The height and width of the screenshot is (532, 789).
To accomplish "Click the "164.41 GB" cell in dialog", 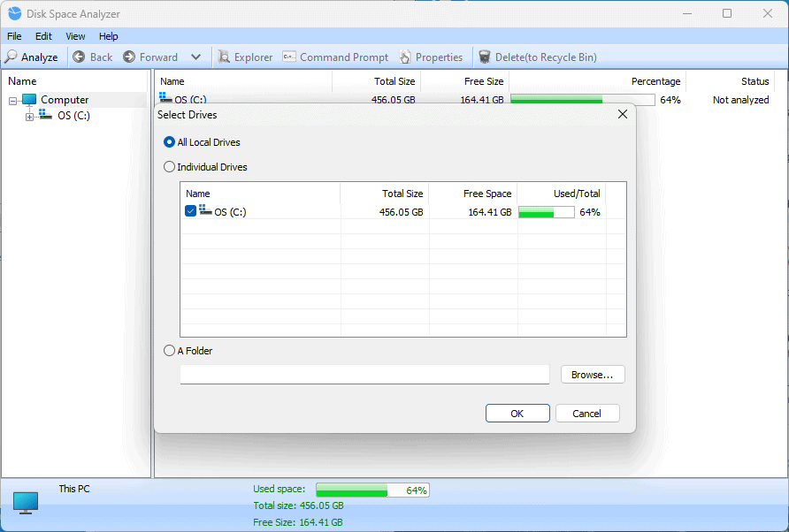I will click(490, 212).
